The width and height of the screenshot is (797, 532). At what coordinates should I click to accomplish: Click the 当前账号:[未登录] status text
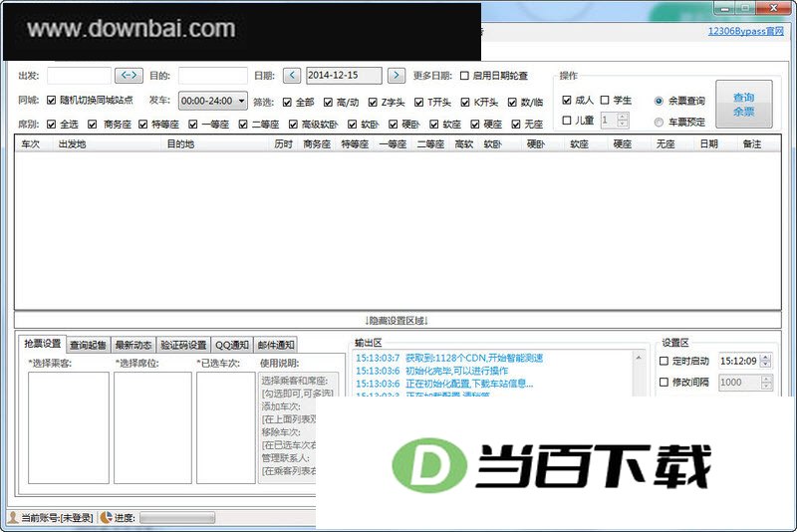coord(57,518)
